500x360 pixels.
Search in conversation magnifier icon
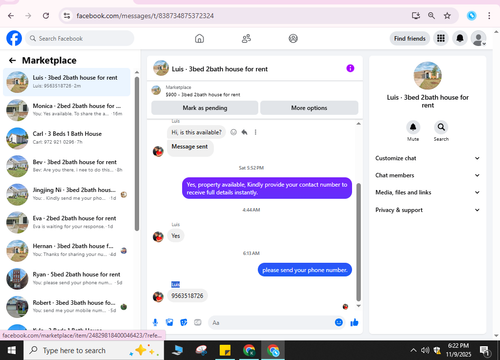441,127
